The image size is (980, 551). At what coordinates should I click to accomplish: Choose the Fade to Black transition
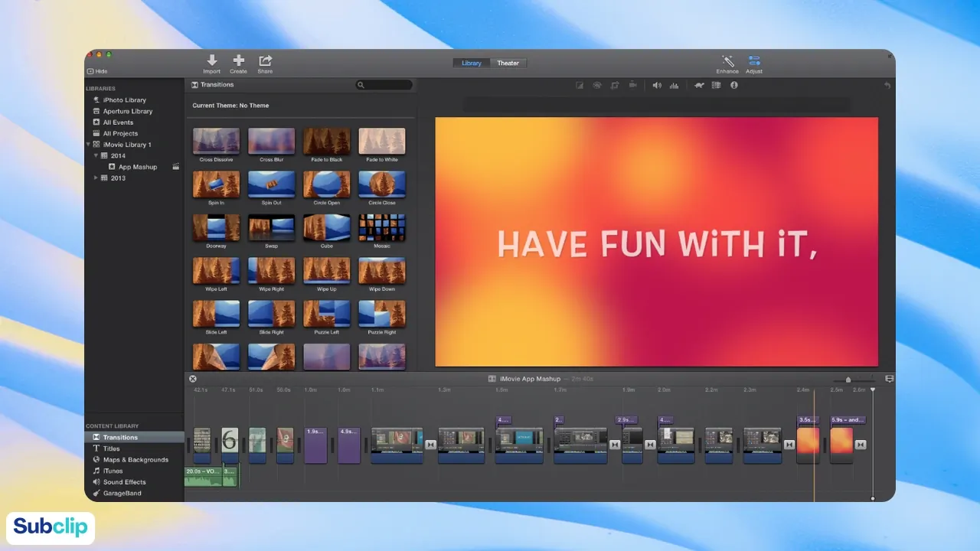327,141
